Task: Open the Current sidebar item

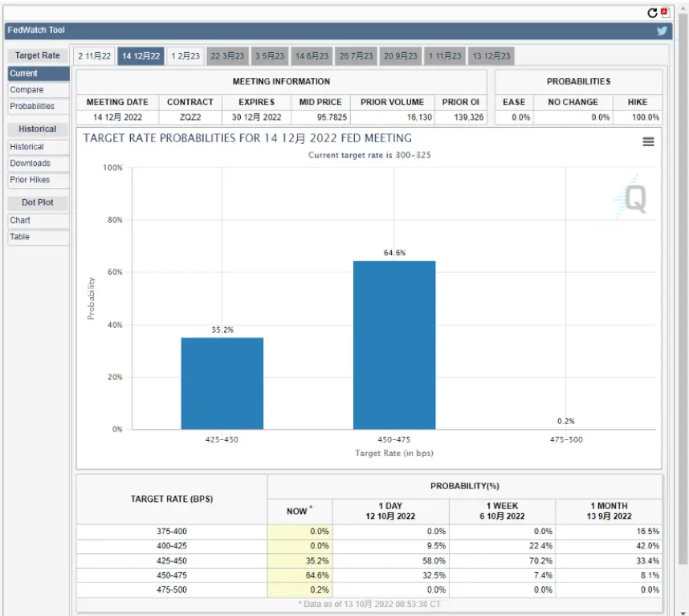Action: (39, 73)
